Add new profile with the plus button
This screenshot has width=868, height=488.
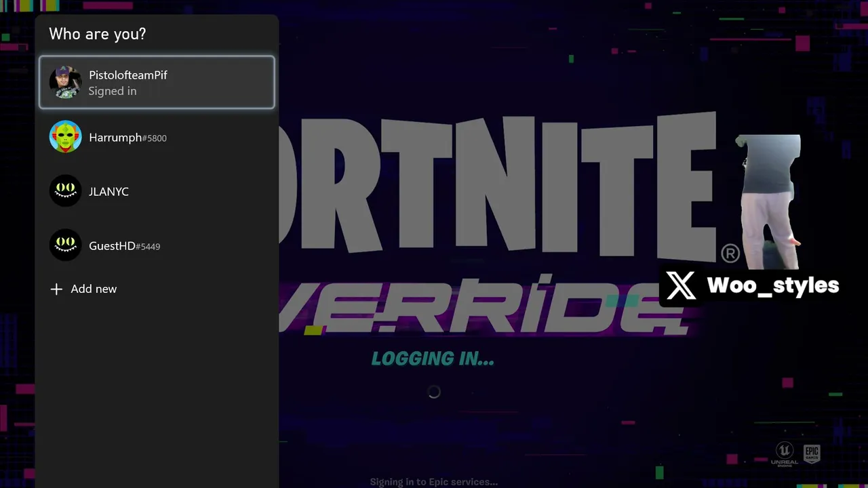click(56, 289)
